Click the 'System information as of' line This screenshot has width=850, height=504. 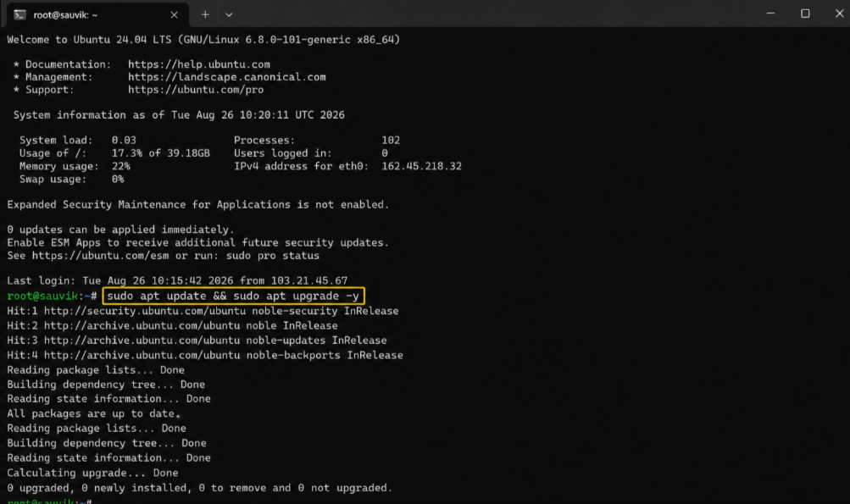click(x=179, y=115)
